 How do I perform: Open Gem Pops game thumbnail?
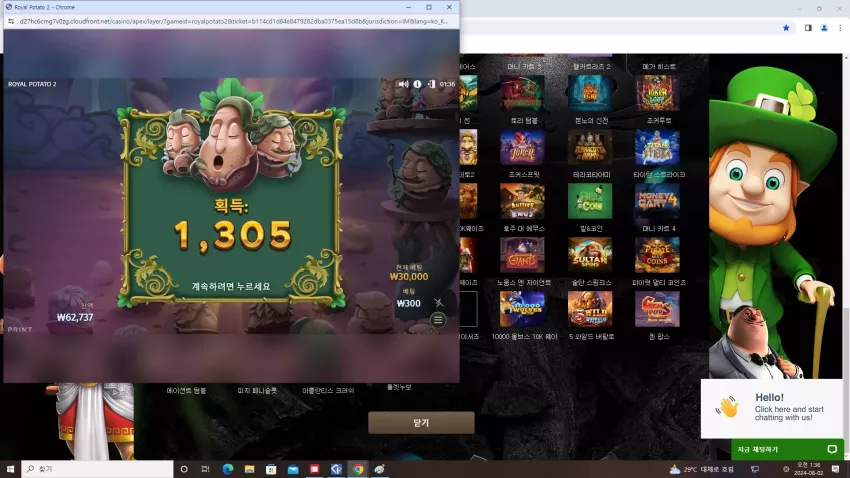tap(657, 309)
